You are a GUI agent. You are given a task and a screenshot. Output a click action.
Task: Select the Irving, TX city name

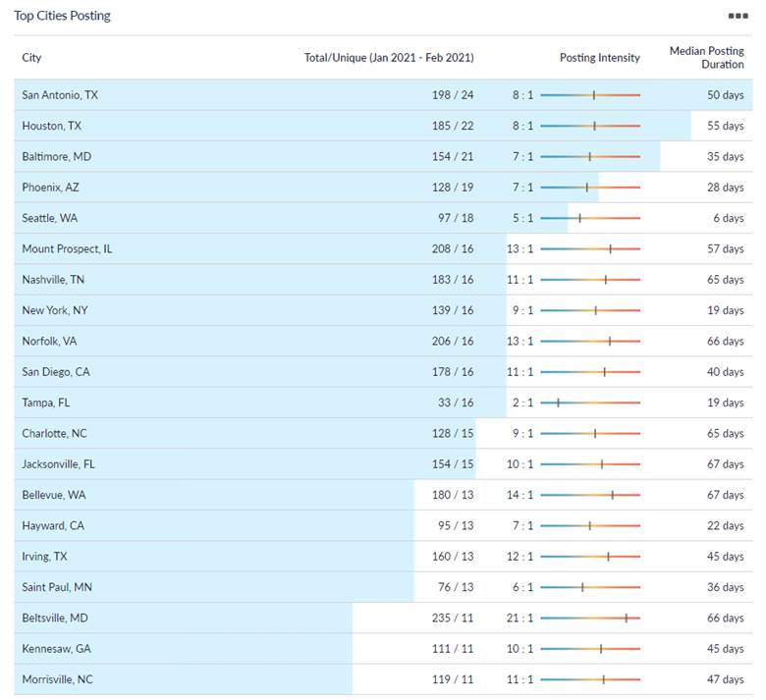tap(44, 557)
